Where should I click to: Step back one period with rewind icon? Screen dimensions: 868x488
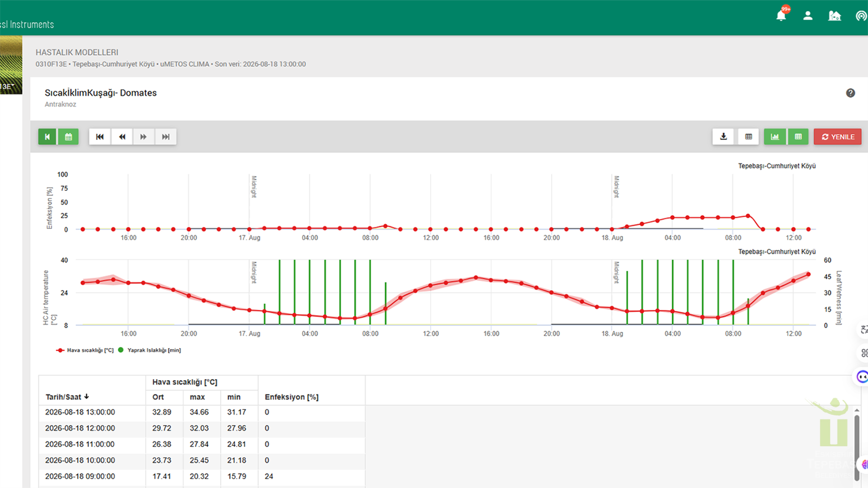tap(122, 137)
